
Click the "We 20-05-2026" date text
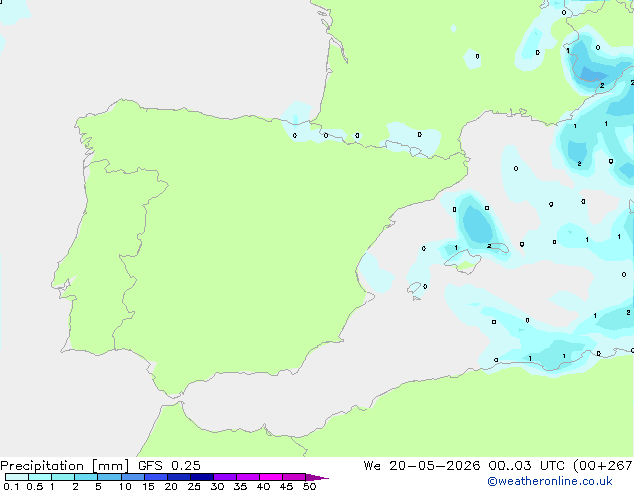[422, 466]
